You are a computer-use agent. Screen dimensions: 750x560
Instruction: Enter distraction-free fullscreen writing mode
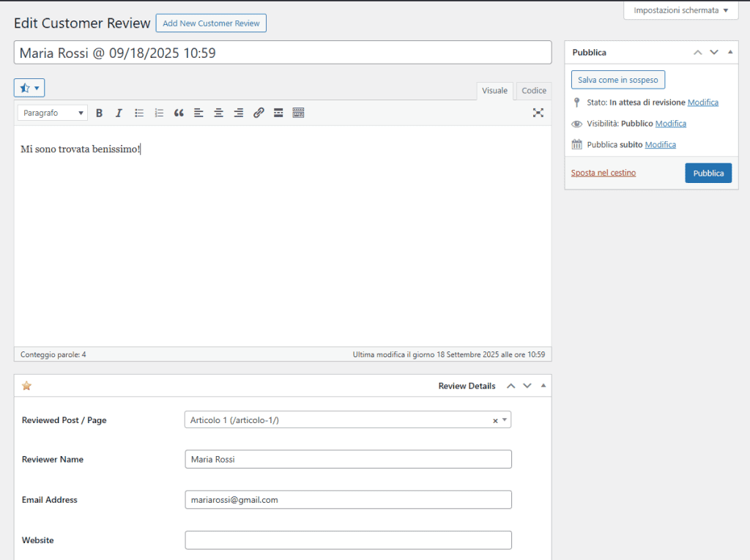pos(538,113)
